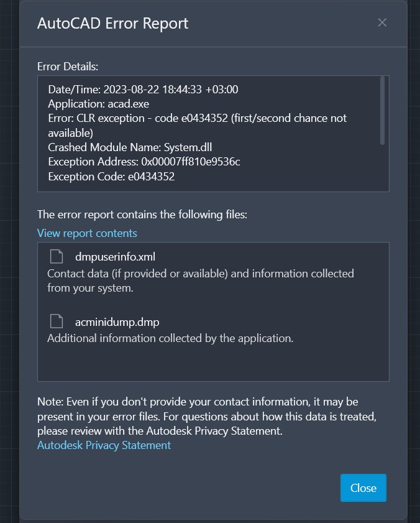
Task: Click the AutoCAD Error Report title
Action: [112, 24]
